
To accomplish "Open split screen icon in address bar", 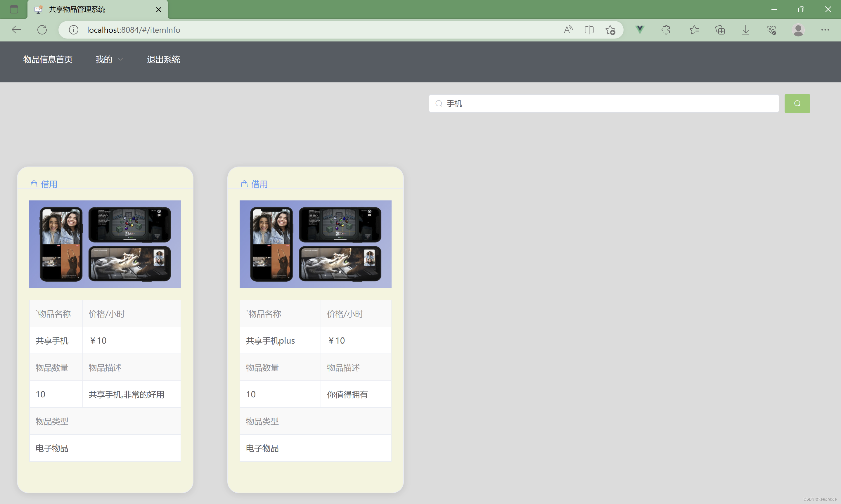I will coord(589,30).
